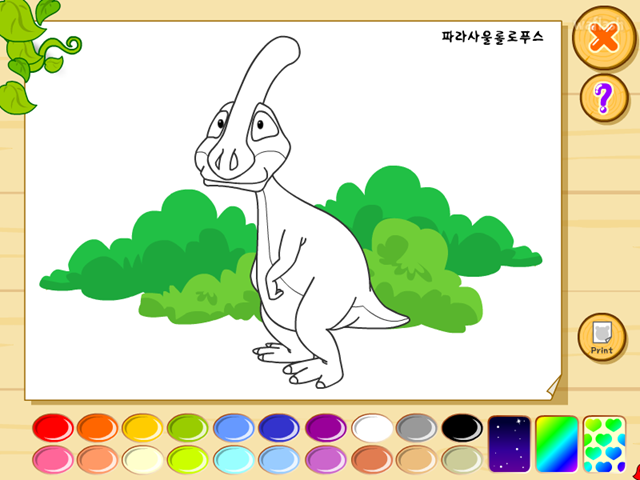The width and height of the screenshot is (640, 480).
Task: Choose the green hearts pattern
Action: (604, 444)
